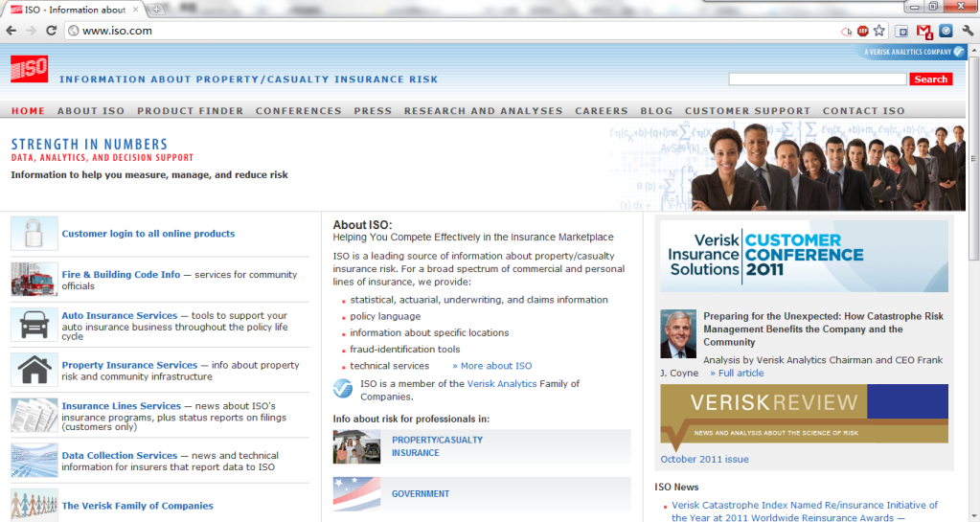The height and width of the screenshot is (522, 980).
Task: Click the Verisk checkmark globe icon
Action: point(343,388)
